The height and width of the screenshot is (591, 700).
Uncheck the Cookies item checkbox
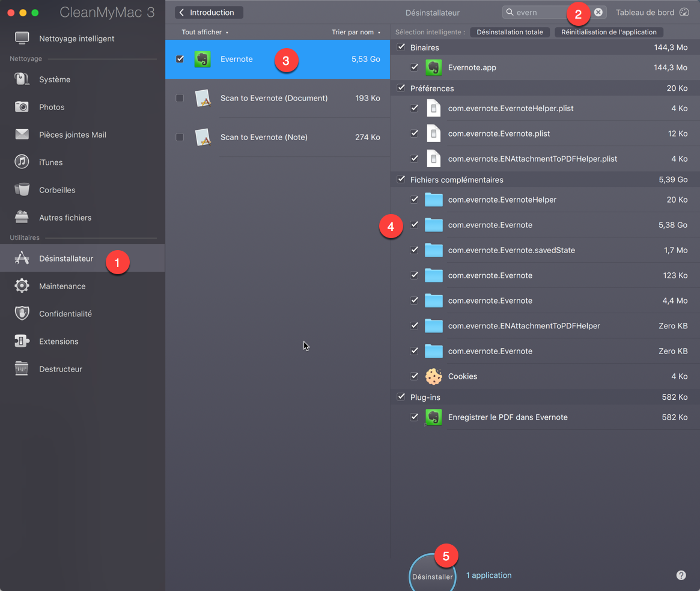415,376
